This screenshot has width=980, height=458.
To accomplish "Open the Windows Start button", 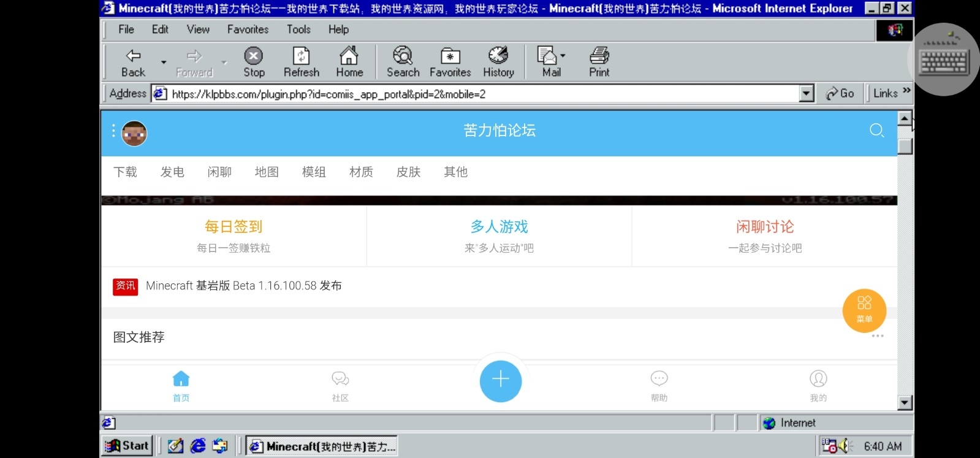I will coord(127,446).
